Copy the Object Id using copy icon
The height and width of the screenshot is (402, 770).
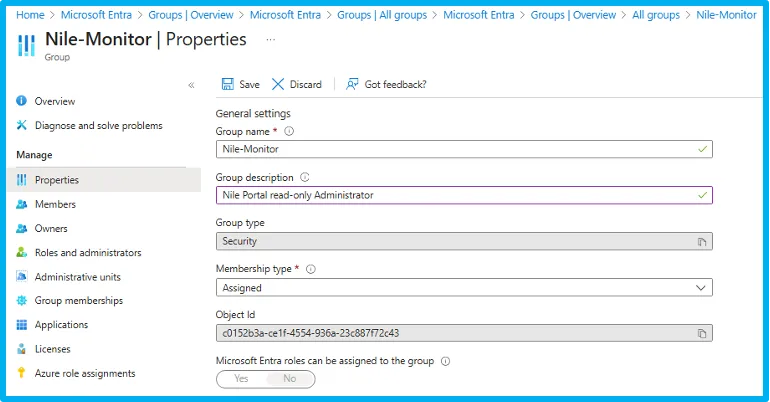pyautogui.click(x=702, y=333)
